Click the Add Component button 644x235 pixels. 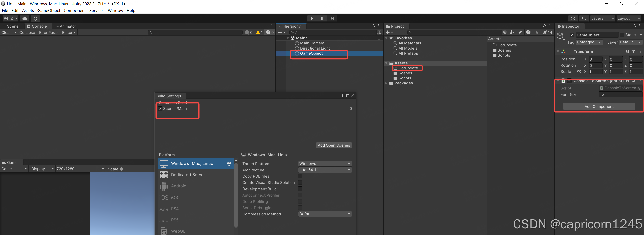click(599, 106)
